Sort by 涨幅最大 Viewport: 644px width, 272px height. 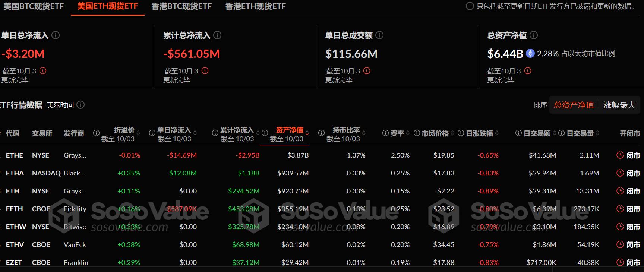(x=619, y=105)
